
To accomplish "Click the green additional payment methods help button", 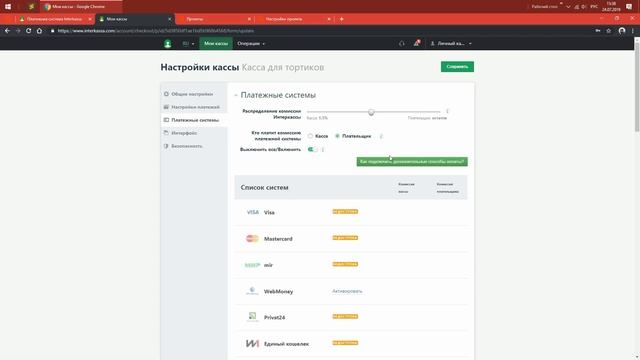I will 412,162.
